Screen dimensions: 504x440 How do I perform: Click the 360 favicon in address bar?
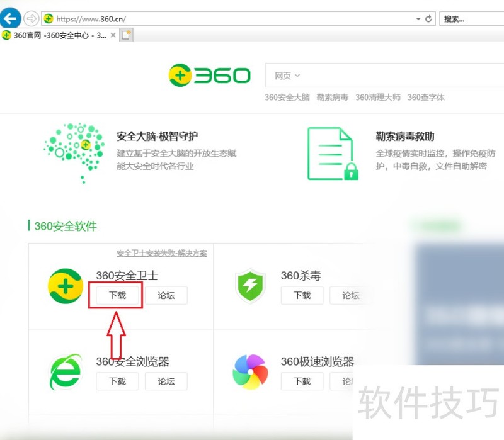(x=49, y=19)
